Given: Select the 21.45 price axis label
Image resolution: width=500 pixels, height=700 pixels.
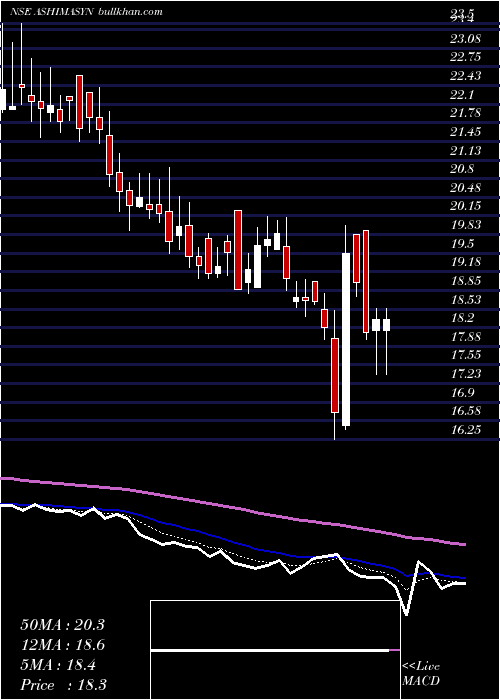Looking at the screenshot, I should tap(466, 132).
